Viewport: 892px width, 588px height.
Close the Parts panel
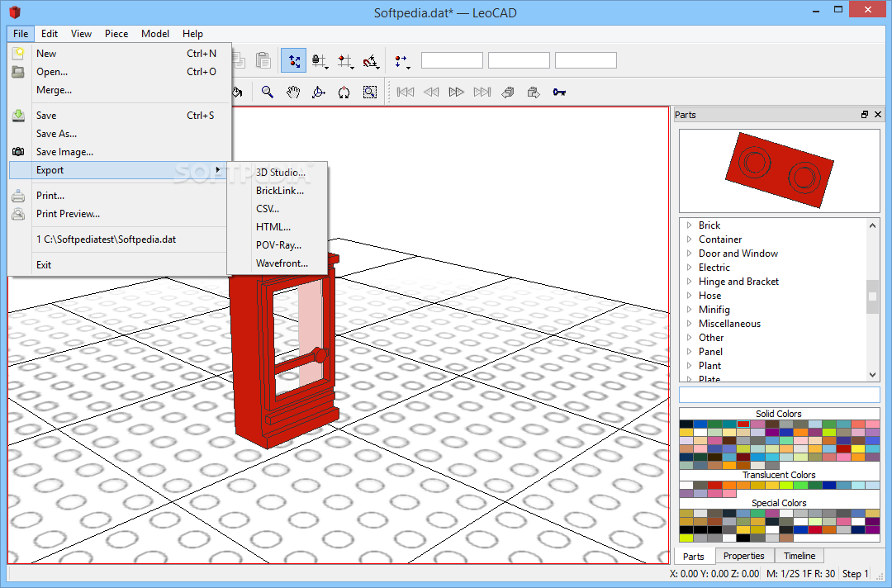click(x=878, y=114)
